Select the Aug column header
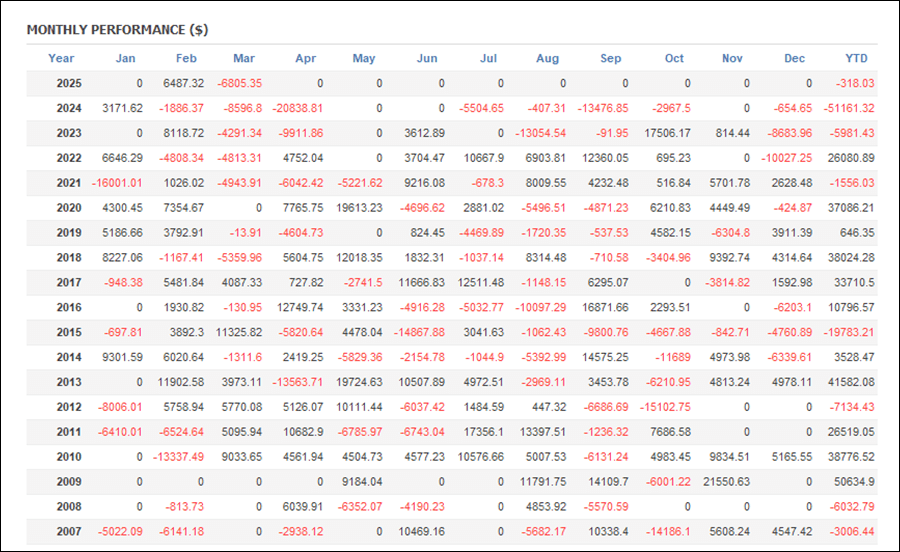 click(x=547, y=58)
